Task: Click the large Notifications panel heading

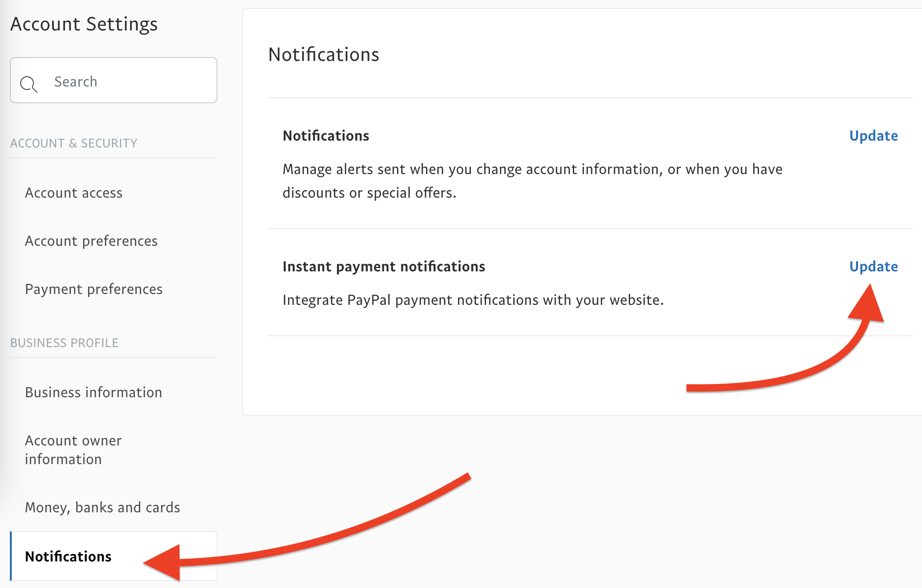Action: point(324,55)
